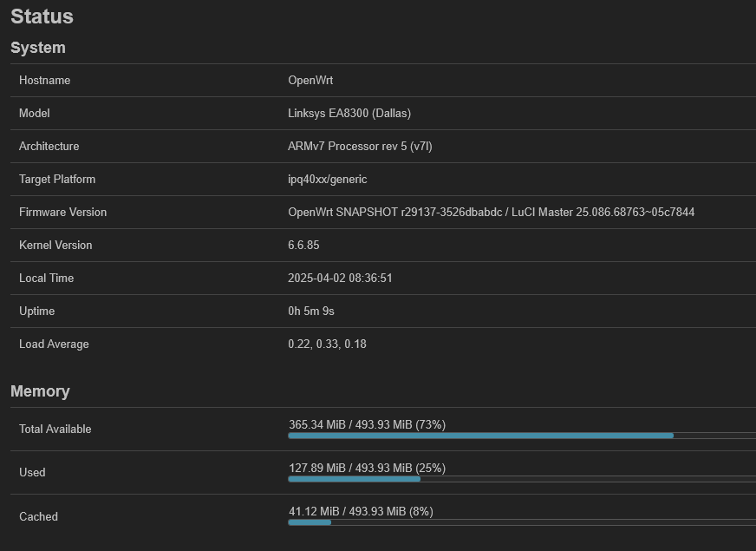This screenshot has height=551, width=756.
Task: Click the Firmware Version row label
Action: coord(62,213)
